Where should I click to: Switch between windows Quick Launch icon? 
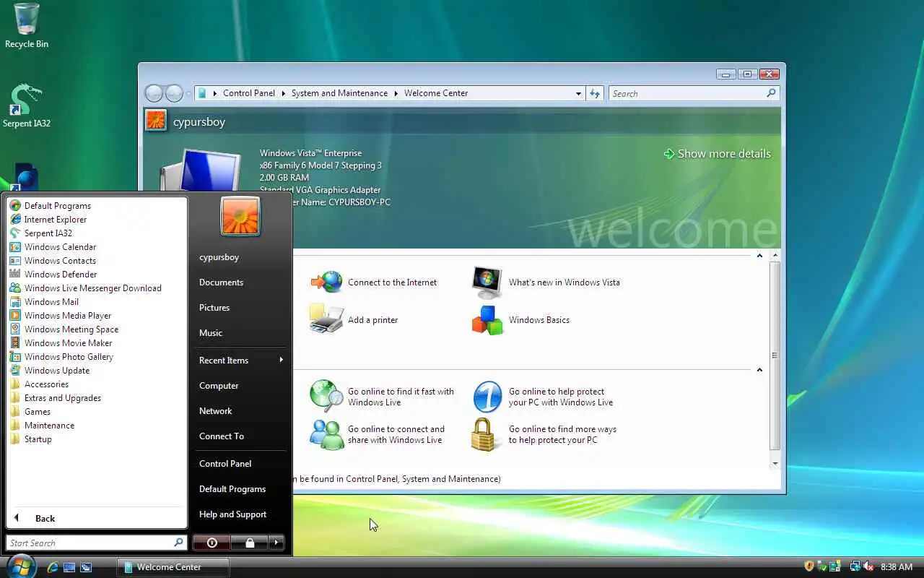pyautogui.click(x=86, y=567)
